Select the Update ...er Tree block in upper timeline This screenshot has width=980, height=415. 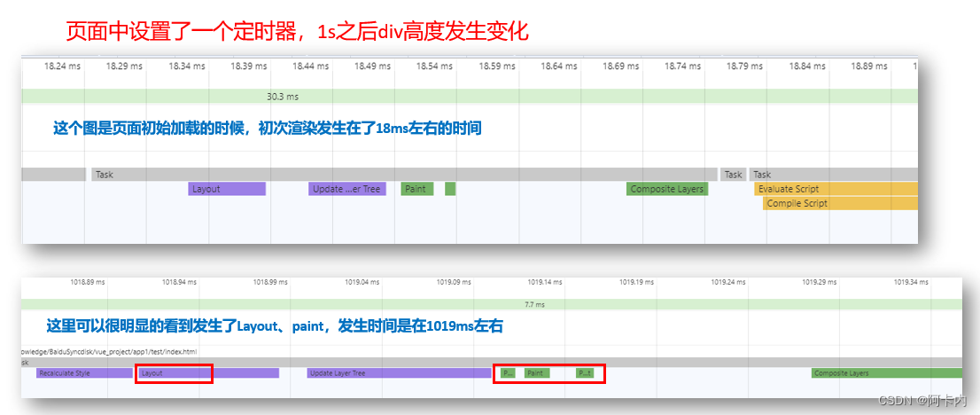(x=347, y=189)
